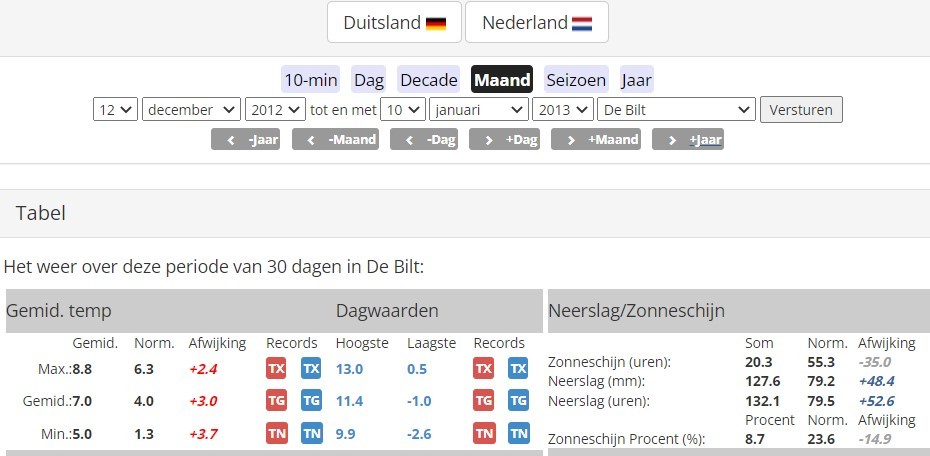
Task: Click the blue TX badge right of 0.5
Action: (x=518, y=369)
